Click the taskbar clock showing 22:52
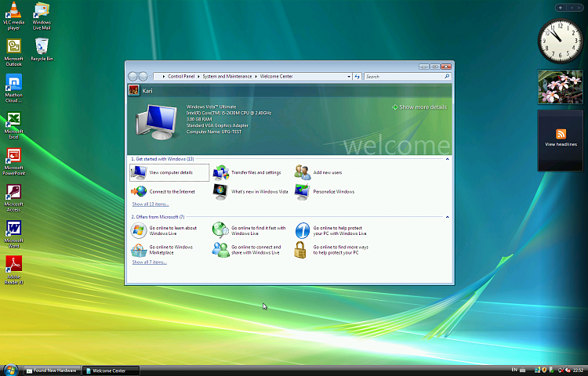The width and height of the screenshot is (588, 376). coord(579,371)
